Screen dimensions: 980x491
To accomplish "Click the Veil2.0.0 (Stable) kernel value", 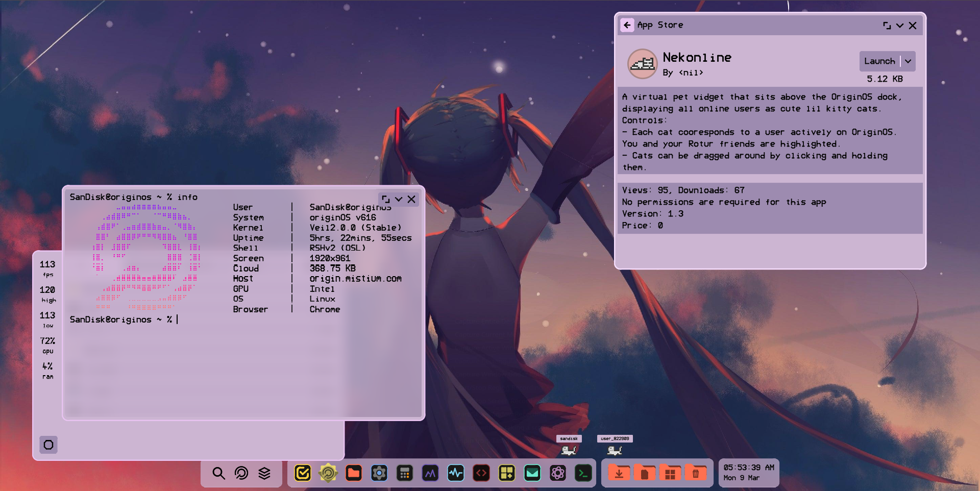I will tap(355, 228).
